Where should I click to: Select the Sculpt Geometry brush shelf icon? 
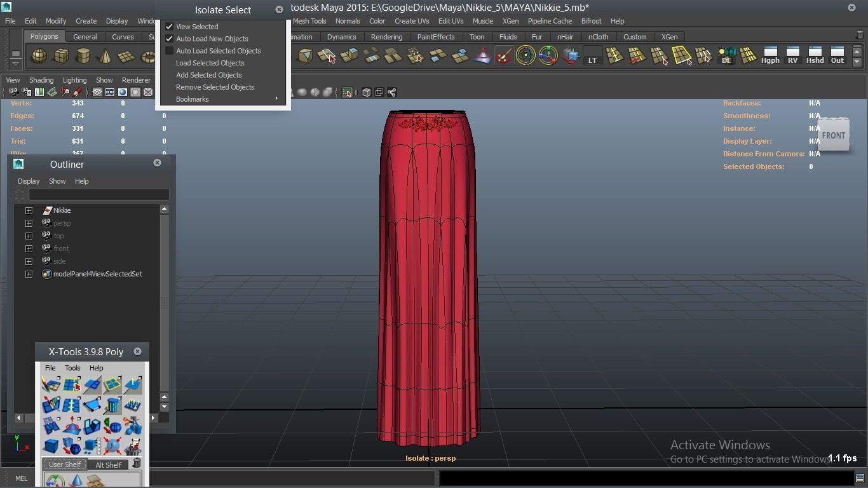point(503,57)
